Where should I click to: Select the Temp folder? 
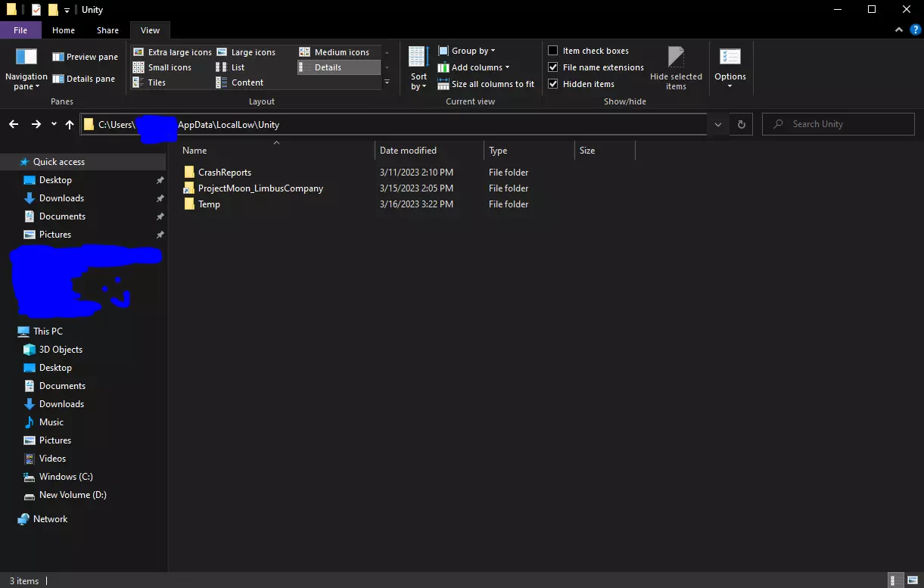click(209, 204)
